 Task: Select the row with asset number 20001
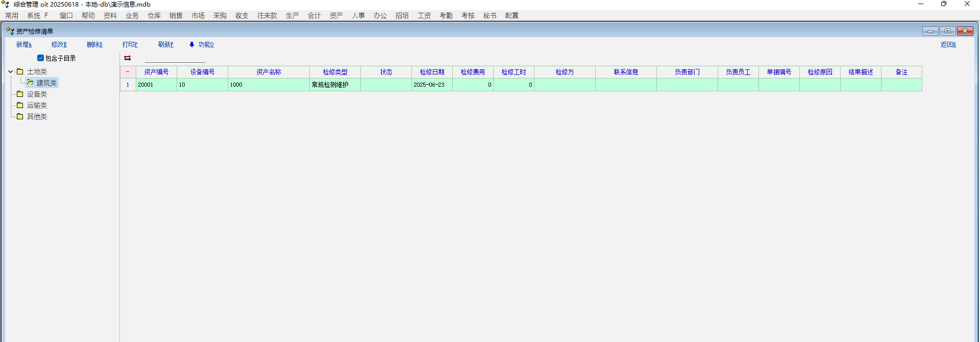tap(156, 85)
